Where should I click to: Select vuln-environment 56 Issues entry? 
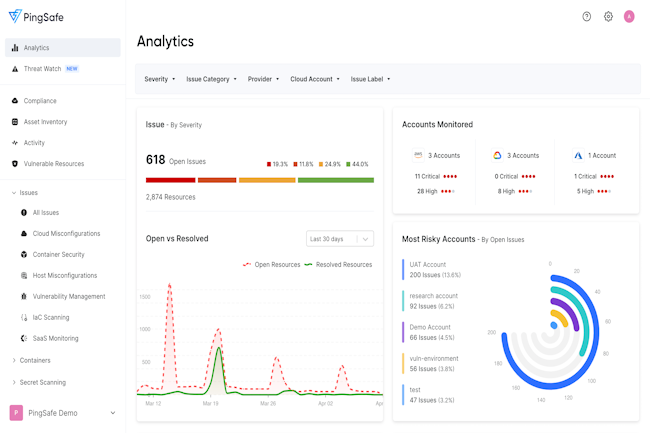pyautogui.click(x=430, y=363)
